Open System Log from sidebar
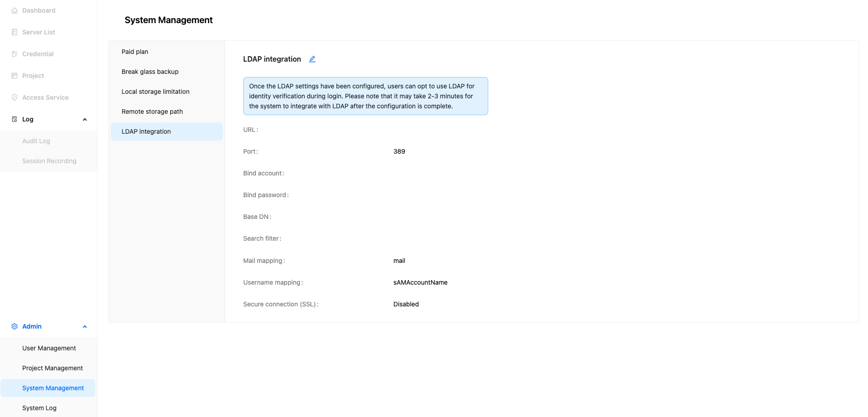Viewport: 868px width, 417px height. click(39, 408)
